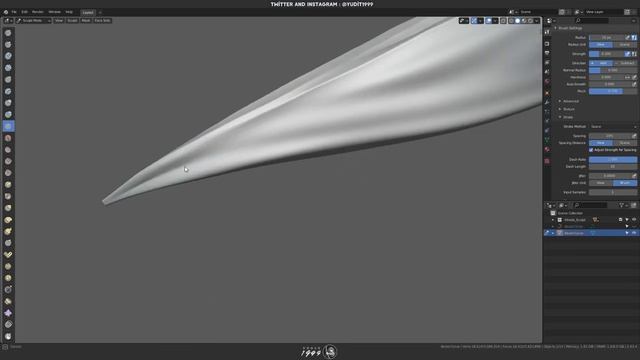Select the Clay Strips sculpt brush

coord(8,68)
